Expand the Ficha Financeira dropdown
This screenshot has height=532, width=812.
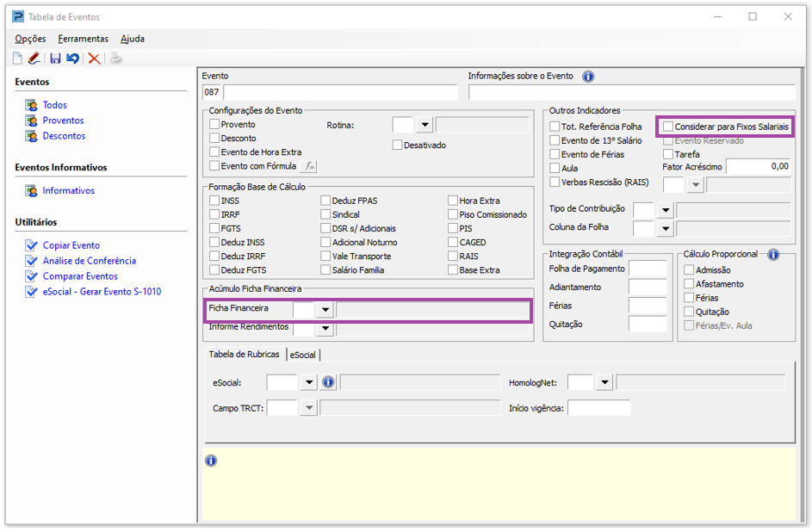pyautogui.click(x=325, y=309)
